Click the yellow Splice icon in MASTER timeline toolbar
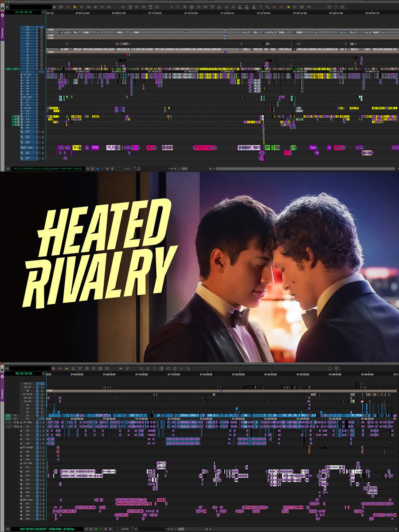 click(x=74, y=7)
